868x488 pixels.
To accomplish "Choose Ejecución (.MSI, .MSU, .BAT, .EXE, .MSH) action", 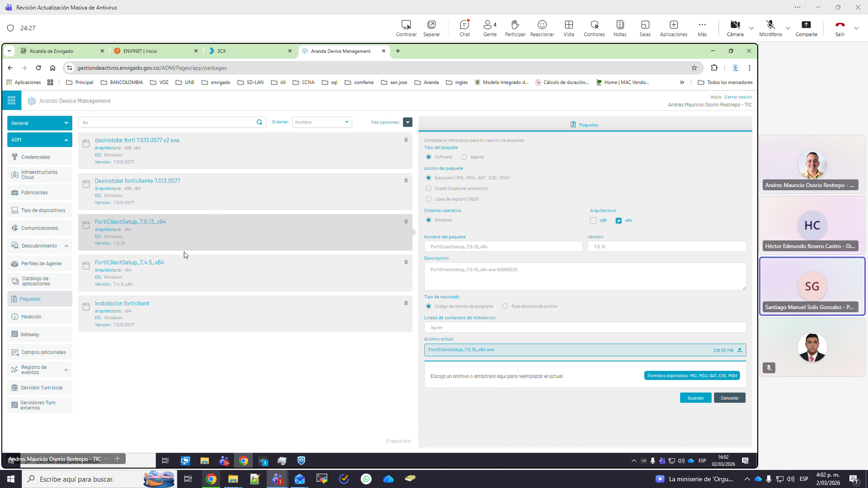I will [429, 178].
